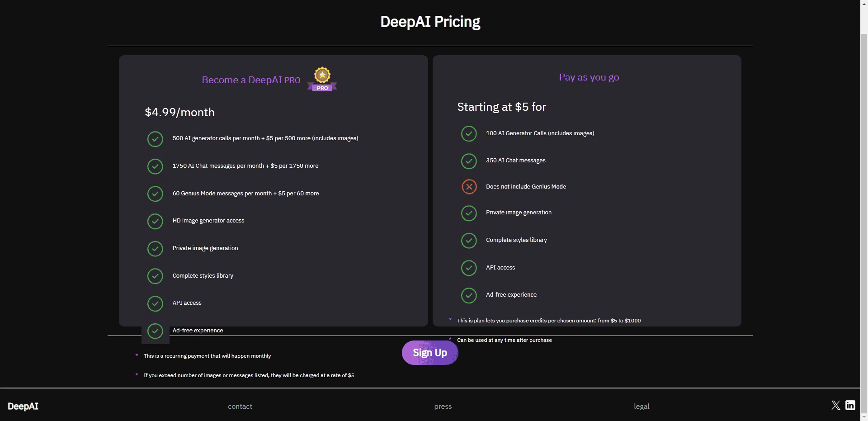The image size is (868, 421).
Task: Click checkmark beside 60 Genius Mode messages
Action: point(155,194)
